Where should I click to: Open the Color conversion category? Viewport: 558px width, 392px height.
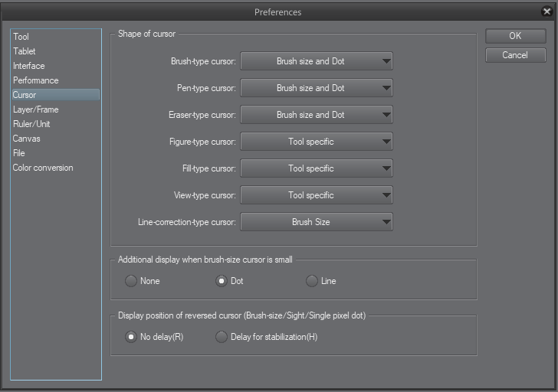pyautogui.click(x=43, y=168)
